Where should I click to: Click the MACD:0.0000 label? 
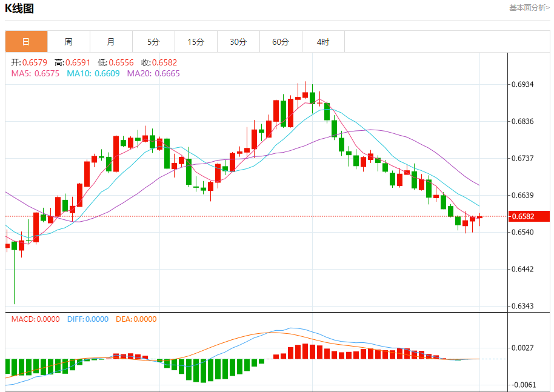35,319
